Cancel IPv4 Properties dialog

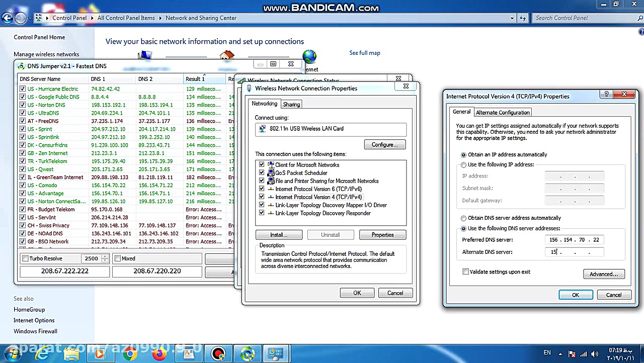tap(614, 295)
